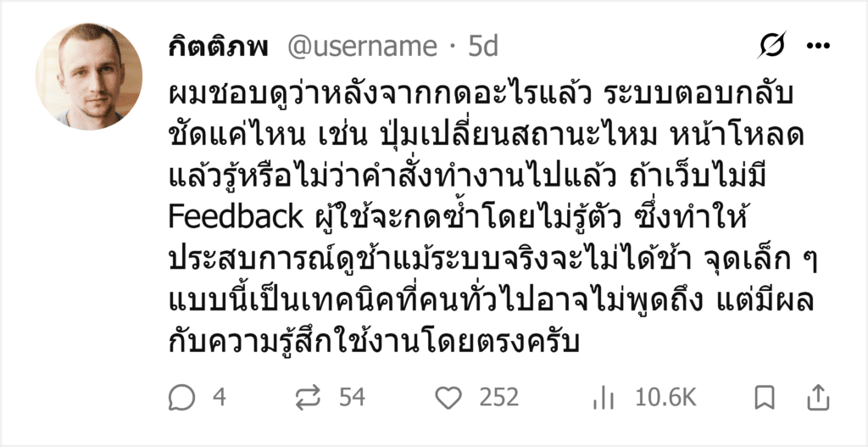
Task: Bookmark this post
Action: click(765, 398)
